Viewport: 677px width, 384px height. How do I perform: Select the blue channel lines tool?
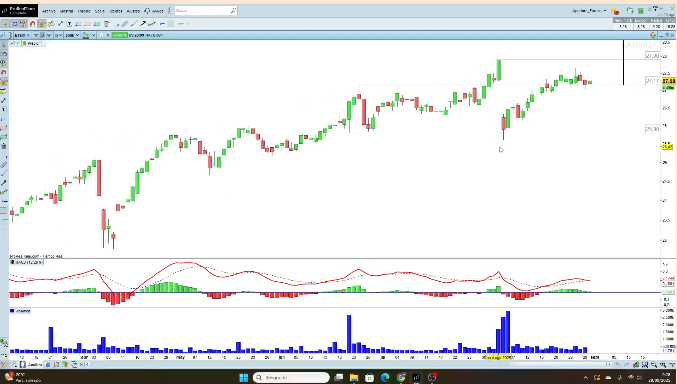coord(124,24)
